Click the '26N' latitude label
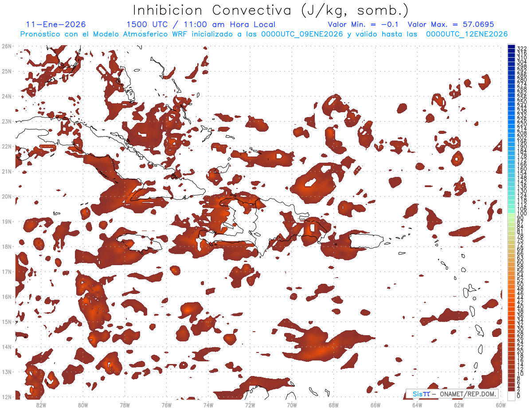The width and height of the screenshot is (532, 411). click(7, 46)
